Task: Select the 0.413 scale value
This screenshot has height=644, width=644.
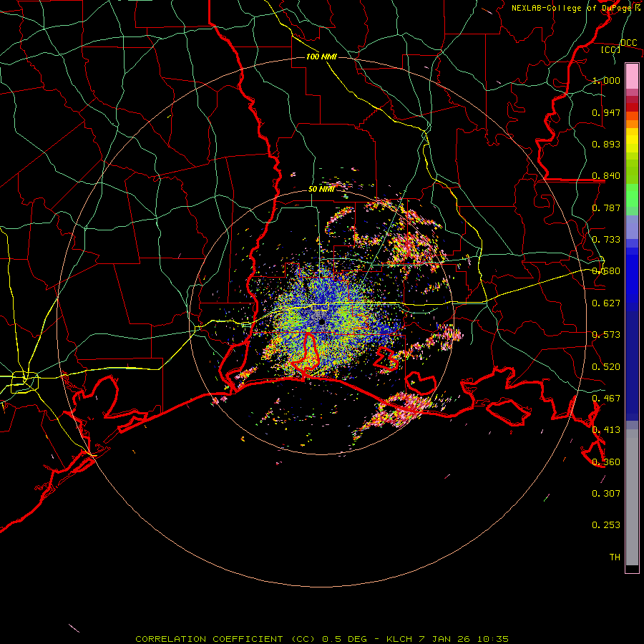Action: pos(606,430)
